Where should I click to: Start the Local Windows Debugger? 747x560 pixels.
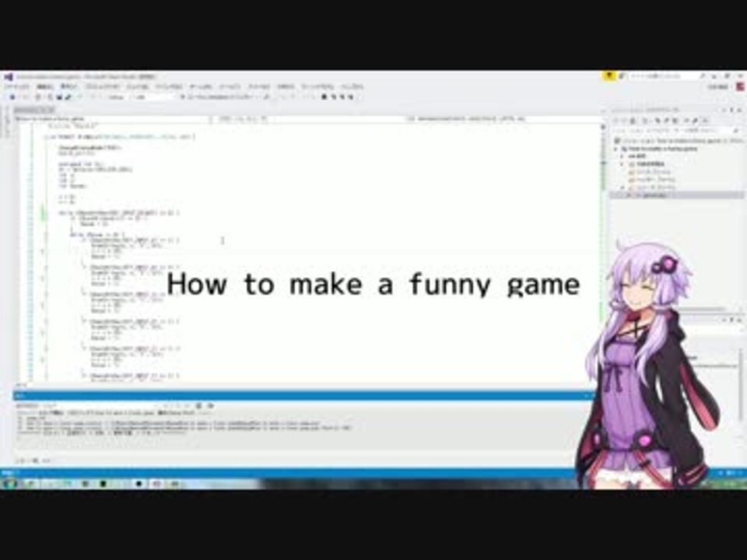pyautogui.click(x=218, y=97)
